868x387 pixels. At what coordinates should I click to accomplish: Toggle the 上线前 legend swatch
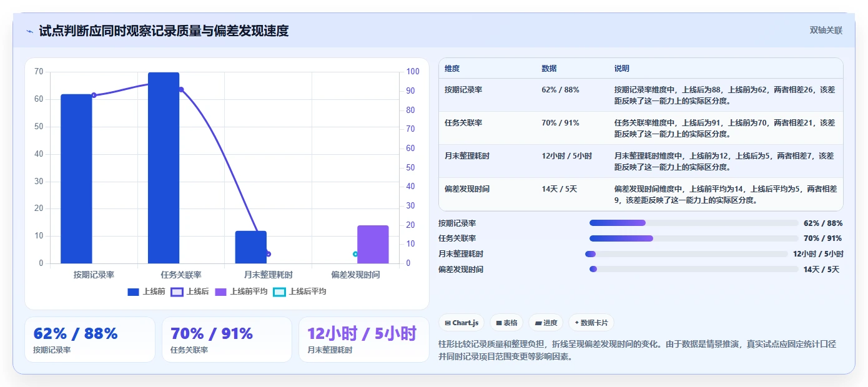pos(133,291)
